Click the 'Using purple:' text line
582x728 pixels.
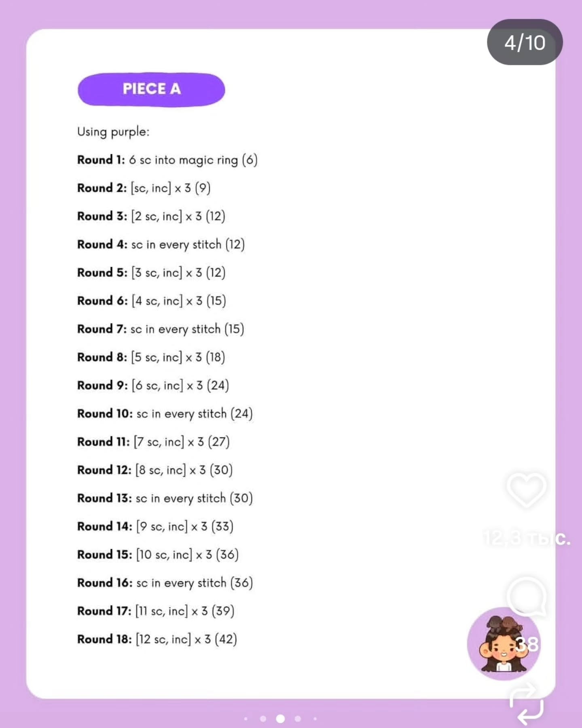[x=113, y=132]
